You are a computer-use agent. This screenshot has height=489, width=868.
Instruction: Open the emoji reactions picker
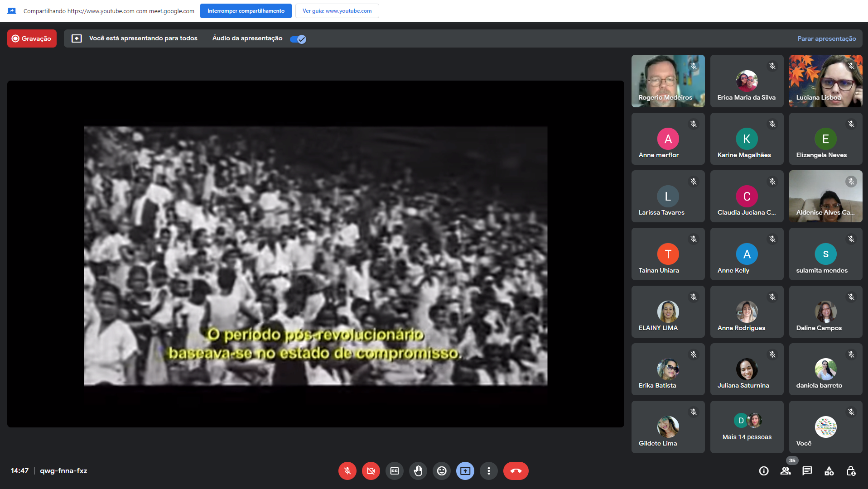tap(441, 471)
